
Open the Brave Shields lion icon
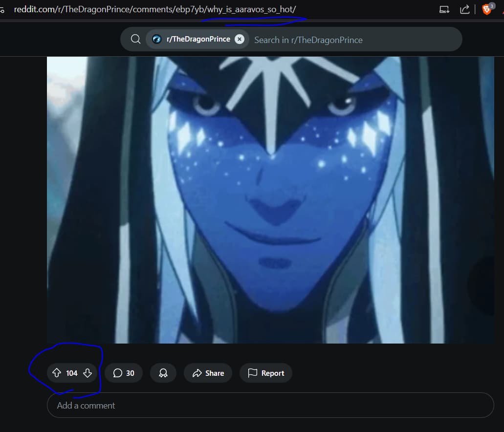tap(487, 9)
